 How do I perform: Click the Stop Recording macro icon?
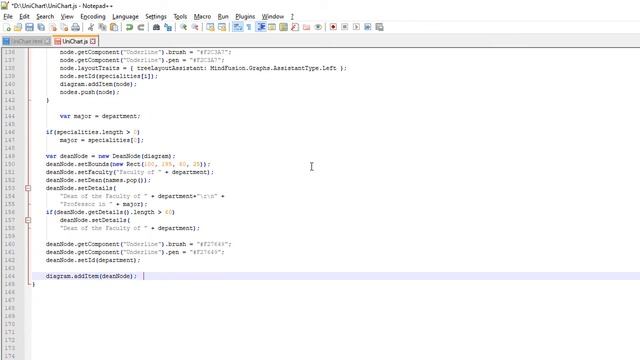(x=344, y=27)
